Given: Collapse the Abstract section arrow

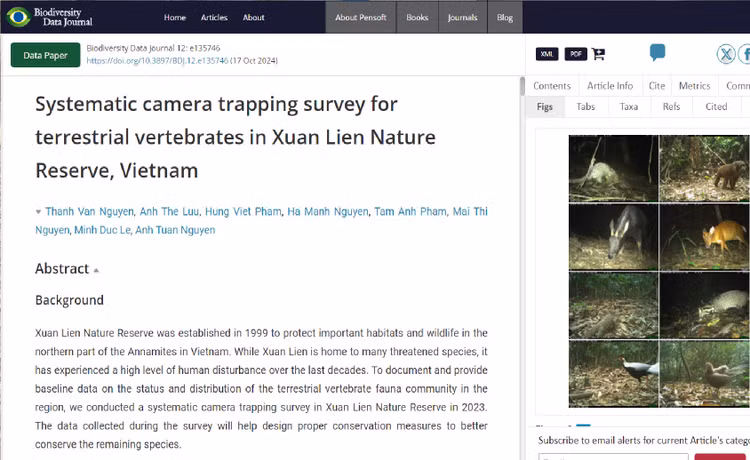Looking at the screenshot, I should coord(97,270).
